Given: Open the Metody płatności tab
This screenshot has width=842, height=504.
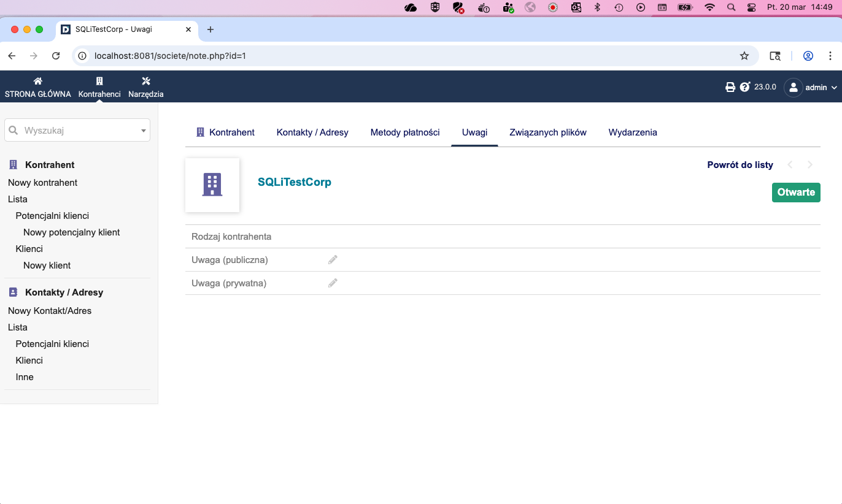Looking at the screenshot, I should 405,132.
